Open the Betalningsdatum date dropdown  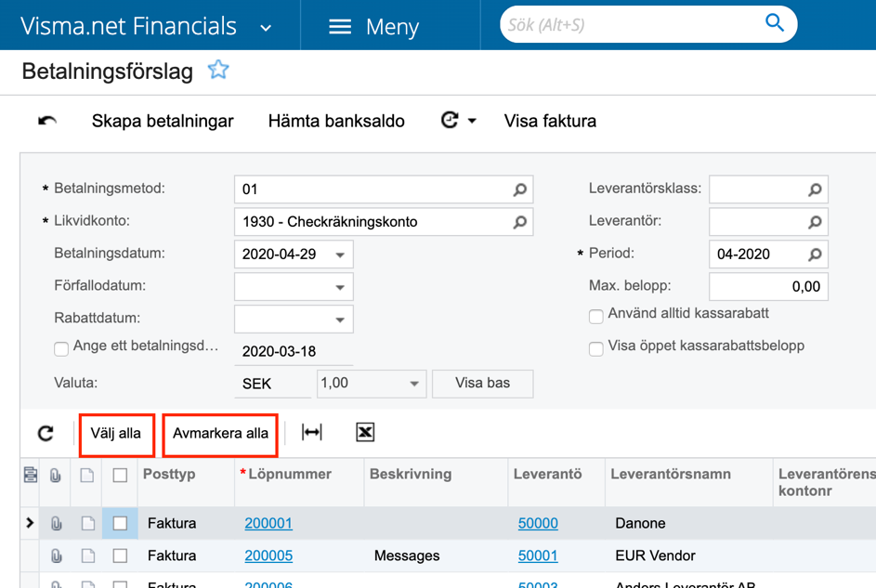(340, 255)
